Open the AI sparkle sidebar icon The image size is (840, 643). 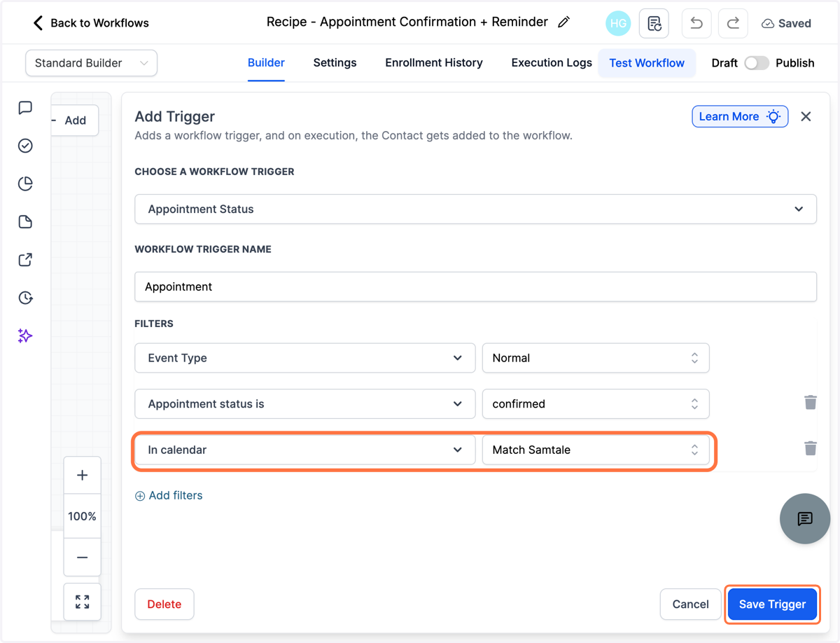point(25,336)
